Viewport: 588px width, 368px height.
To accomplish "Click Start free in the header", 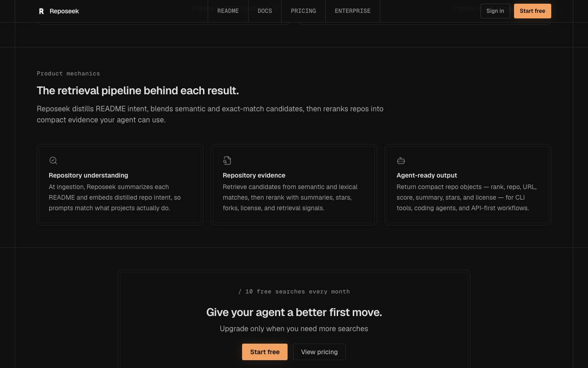I will [x=532, y=11].
